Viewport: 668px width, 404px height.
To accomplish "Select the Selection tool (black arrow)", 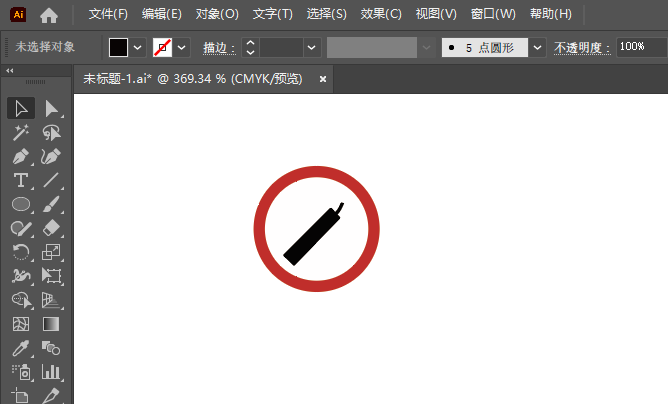I will tap(21, 108).
